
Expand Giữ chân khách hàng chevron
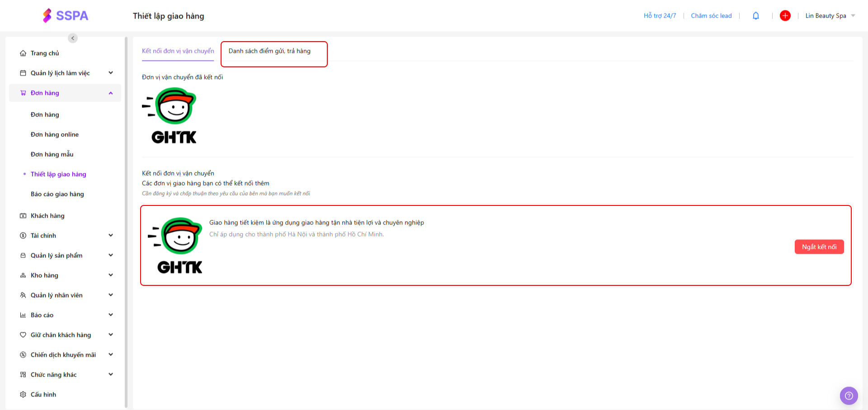click(111, 335)
